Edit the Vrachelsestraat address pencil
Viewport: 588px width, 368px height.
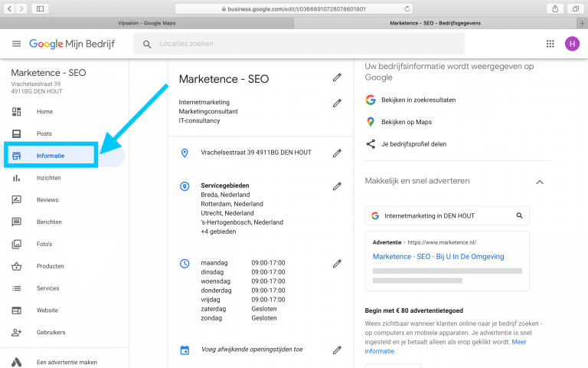click(x=337, y=153)
